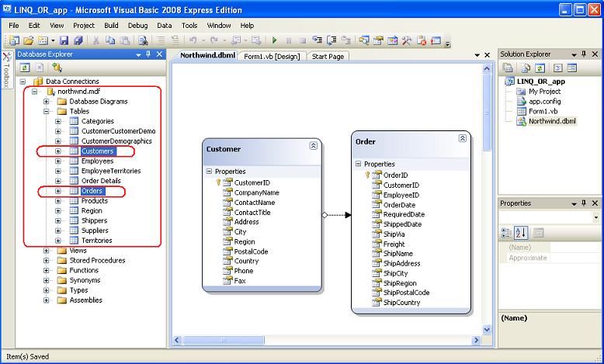This screenshot has height=364, width=604.
Task: Toggle the Solution Explorer auto-hide pin
Action: 584,54
